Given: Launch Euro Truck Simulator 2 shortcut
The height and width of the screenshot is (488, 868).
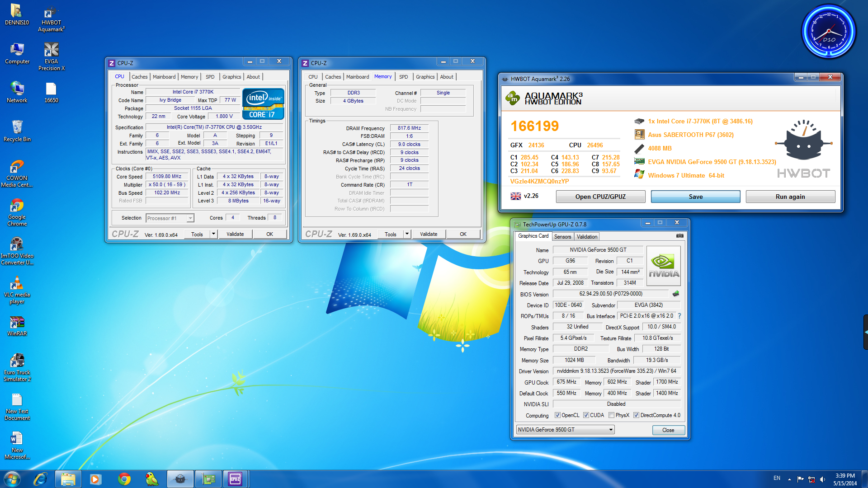Looking at the screenshot, I should pos(17,367).
